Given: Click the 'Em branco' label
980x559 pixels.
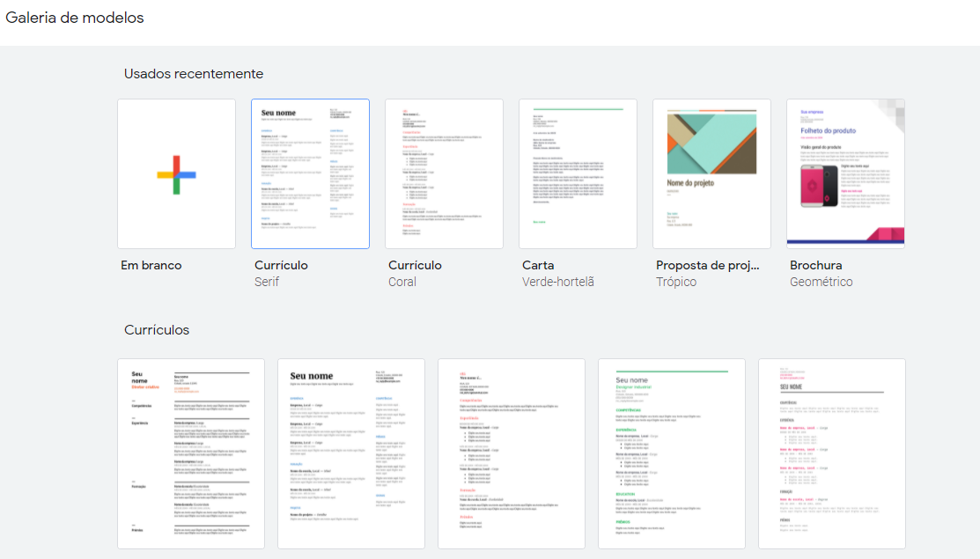Looking at the screenshot, I should 151,266.
